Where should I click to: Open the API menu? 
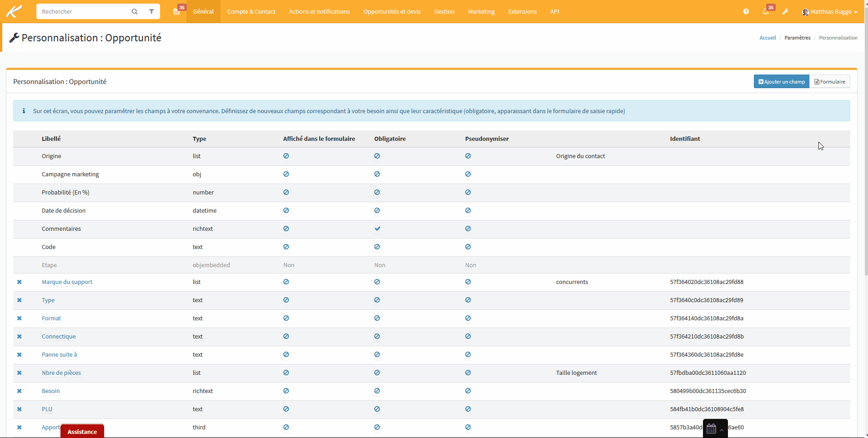[555, 11]
